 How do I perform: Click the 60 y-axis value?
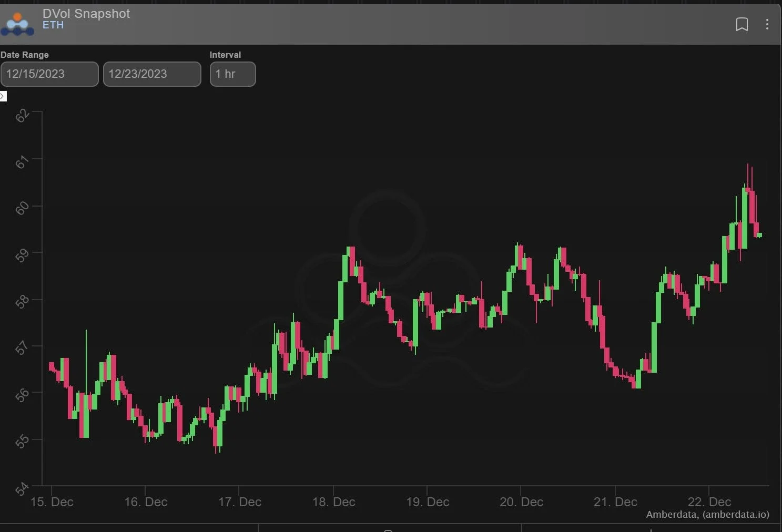pos(22,209)
